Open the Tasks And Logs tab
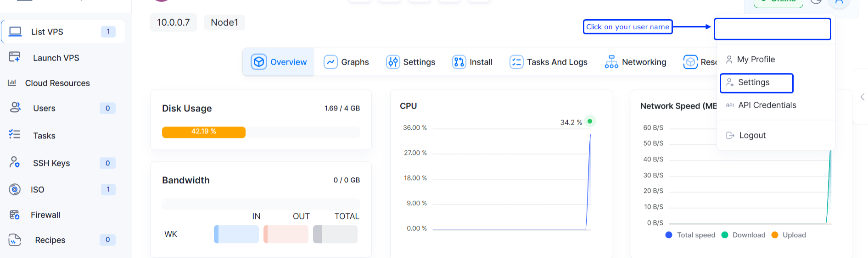This screenshot has height=258, width=868. 549,62
